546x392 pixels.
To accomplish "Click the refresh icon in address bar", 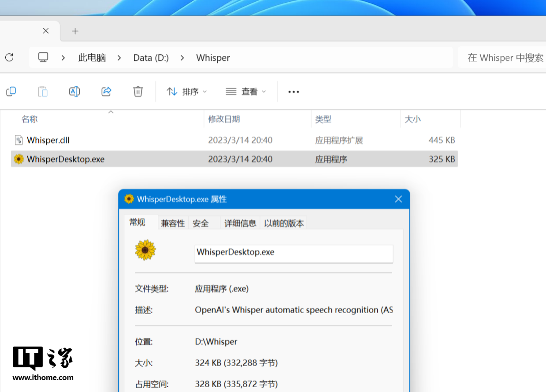I will [9, 57].
